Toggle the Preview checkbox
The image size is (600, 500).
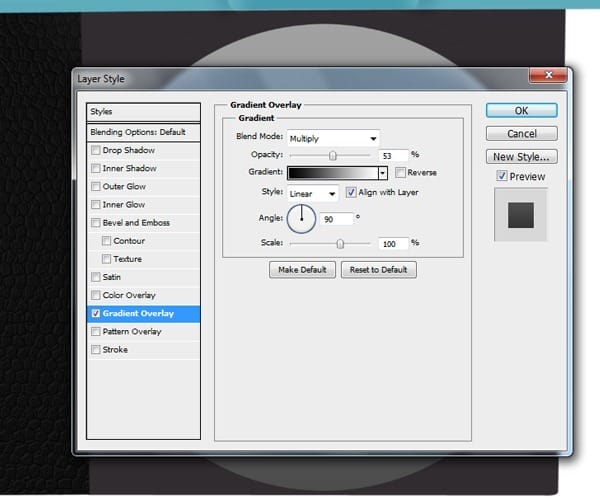(x=502, y=176)
